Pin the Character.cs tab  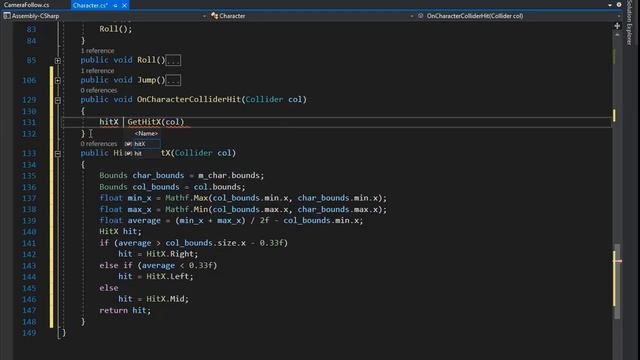pos(116,5)
